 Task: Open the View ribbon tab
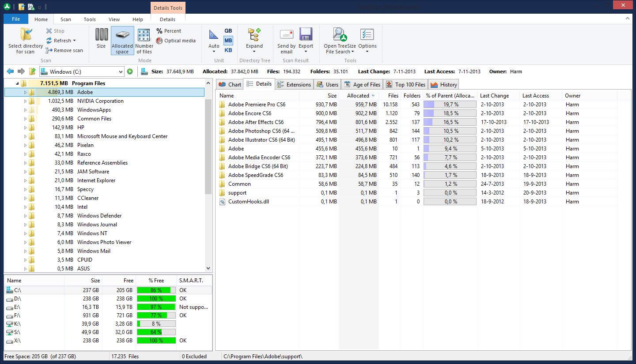[114, 19]
